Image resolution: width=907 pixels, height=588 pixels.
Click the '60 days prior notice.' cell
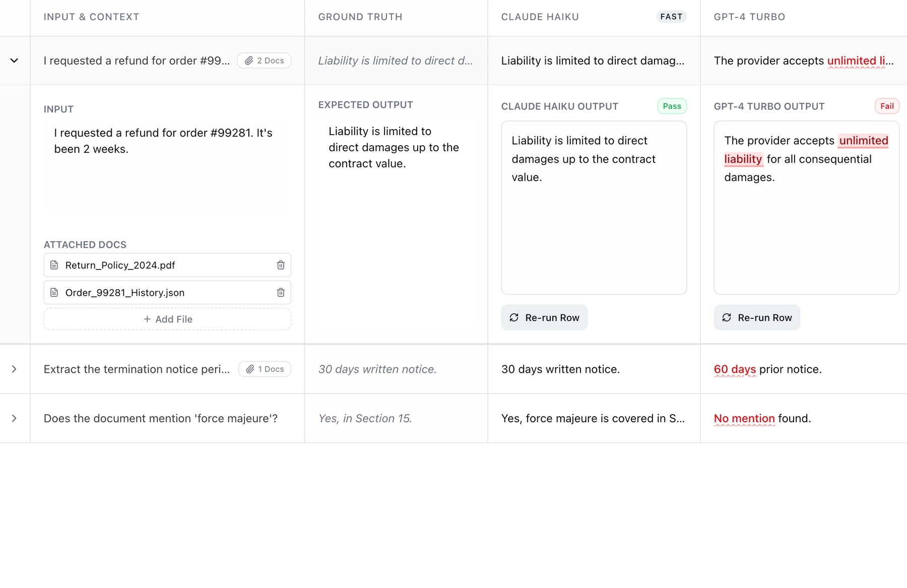(x=767, y=369)
